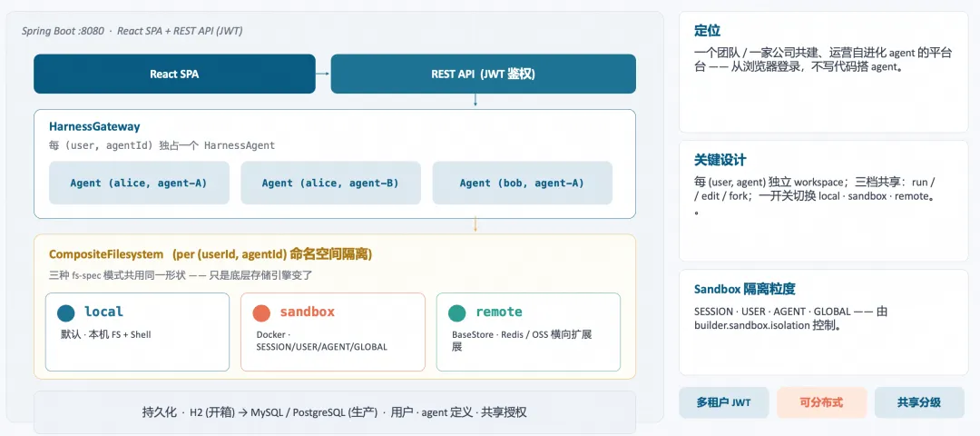Click the HarnessGateway heading
This screenshot has width=980, height=436.
(x=94, y=127)
